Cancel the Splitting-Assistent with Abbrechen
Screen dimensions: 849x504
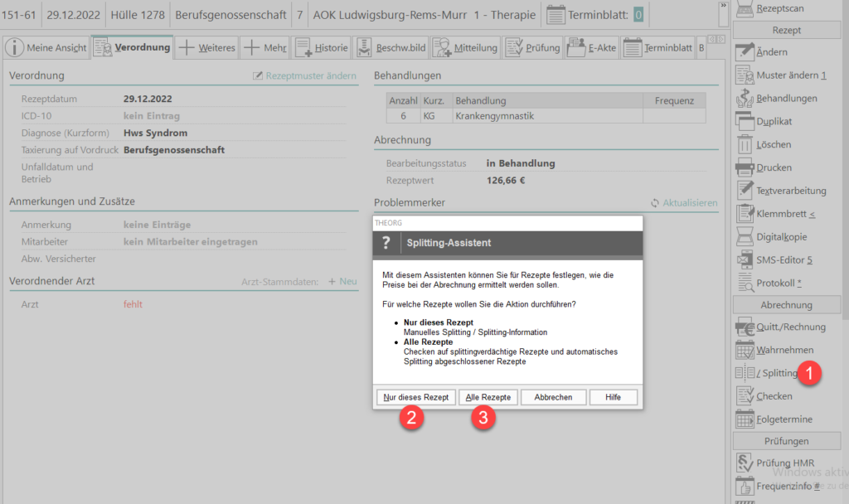point(553,397)
